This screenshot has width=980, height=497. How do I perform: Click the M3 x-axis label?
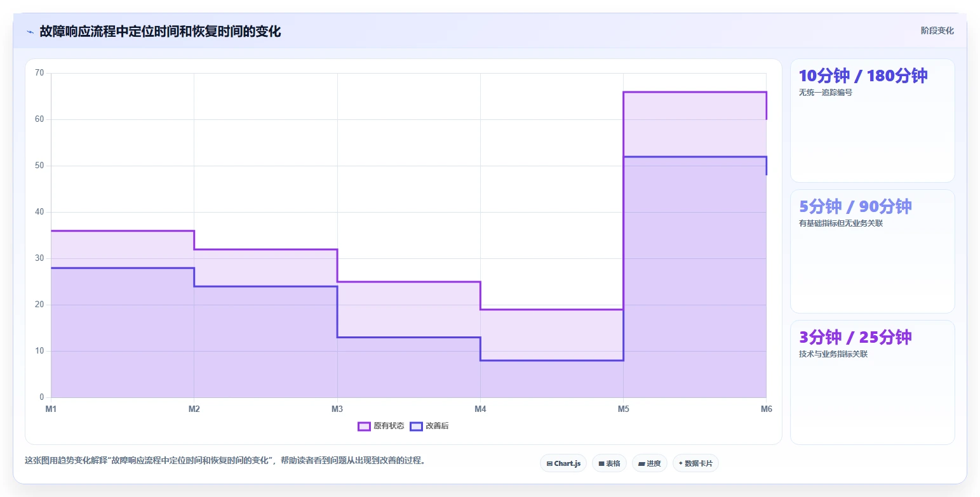[x=337, y=409]
